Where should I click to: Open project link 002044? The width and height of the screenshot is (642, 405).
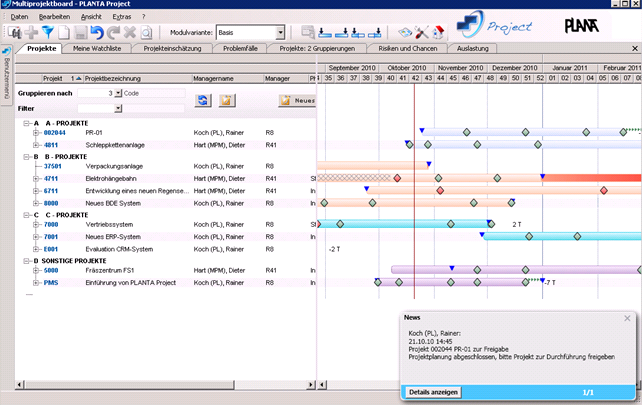tap(54, 132)
